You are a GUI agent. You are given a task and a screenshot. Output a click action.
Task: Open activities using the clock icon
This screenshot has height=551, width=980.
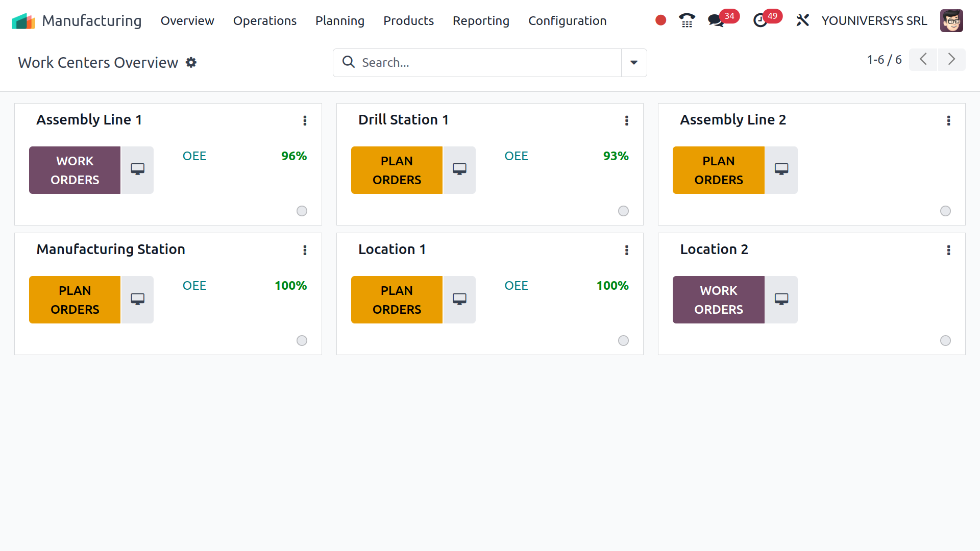761,21
